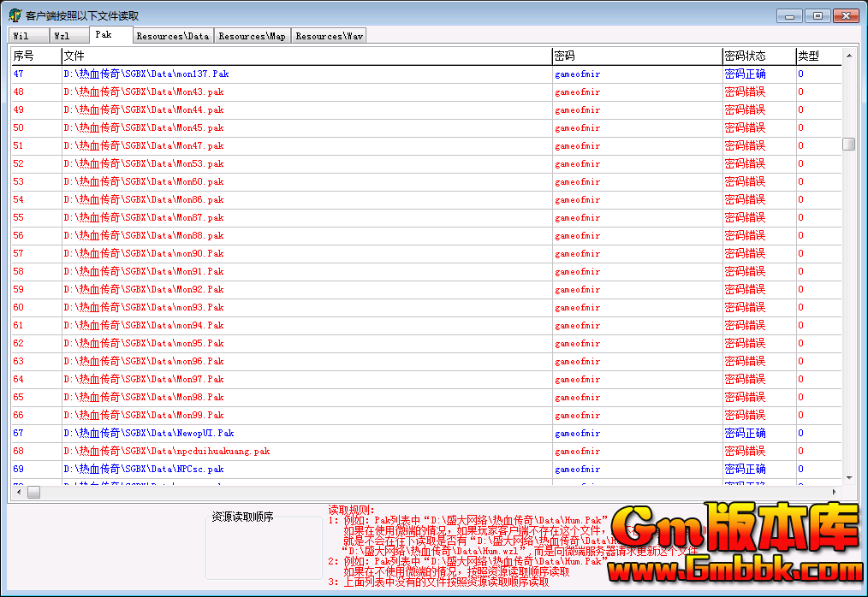Click the vertical scrollbar thumb
Screen dimensions: 868x597
[848, 144]
